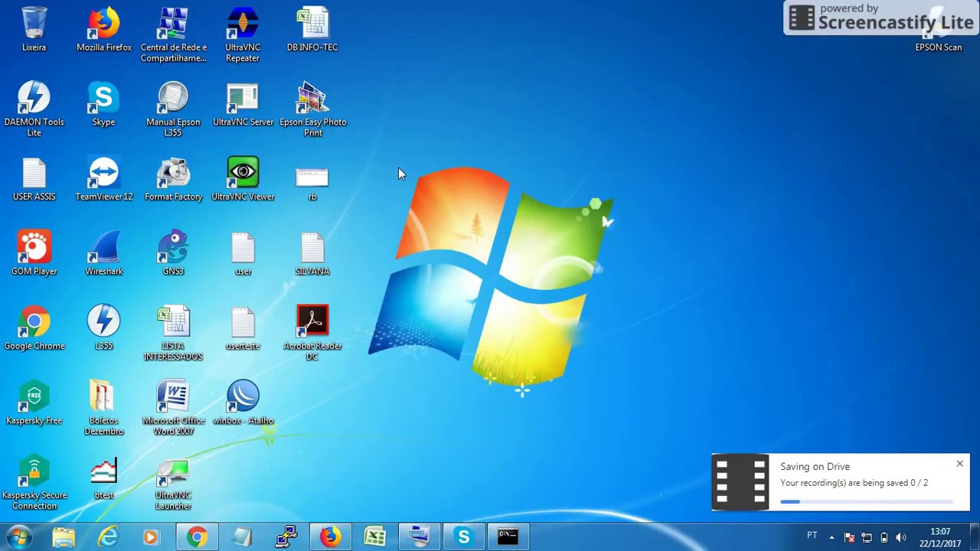Select the UltraVNC Repeater shortcut
Viewport: 980px width, 551px height.
coord(243,35)
